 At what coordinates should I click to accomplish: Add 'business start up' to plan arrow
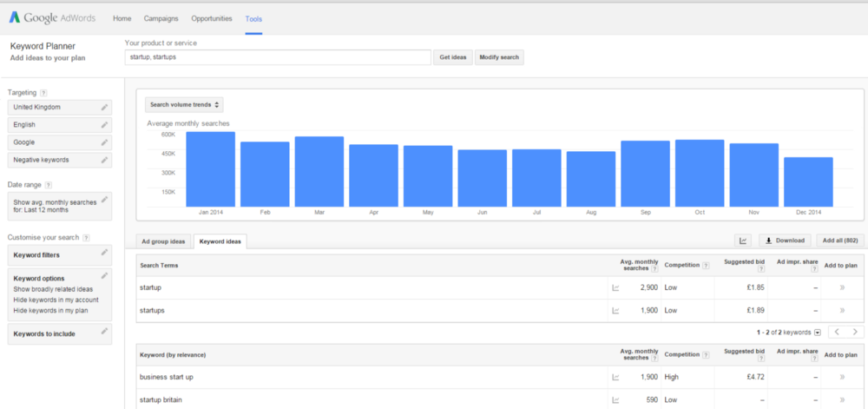coord(842,377)
